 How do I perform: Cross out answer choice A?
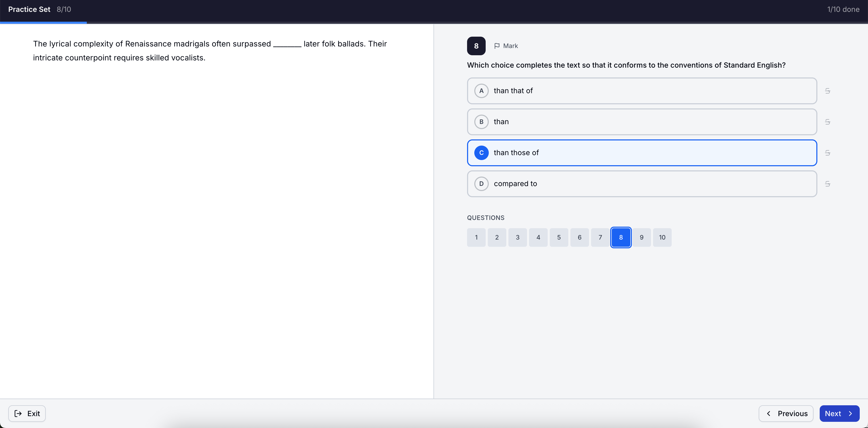pos(828,91)
